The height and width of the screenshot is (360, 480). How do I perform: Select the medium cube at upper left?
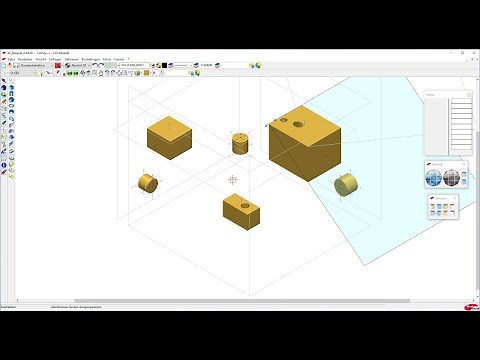pyautogui.click(x=169, y=138)
